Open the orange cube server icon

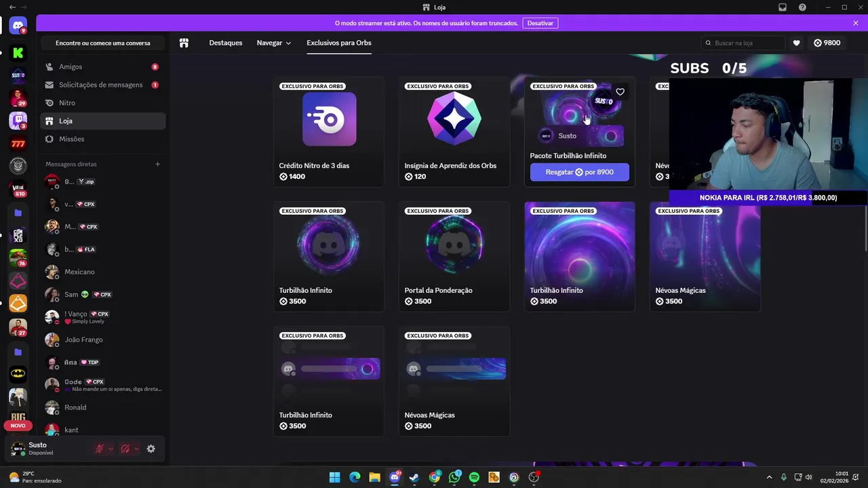tap(18, 304)
